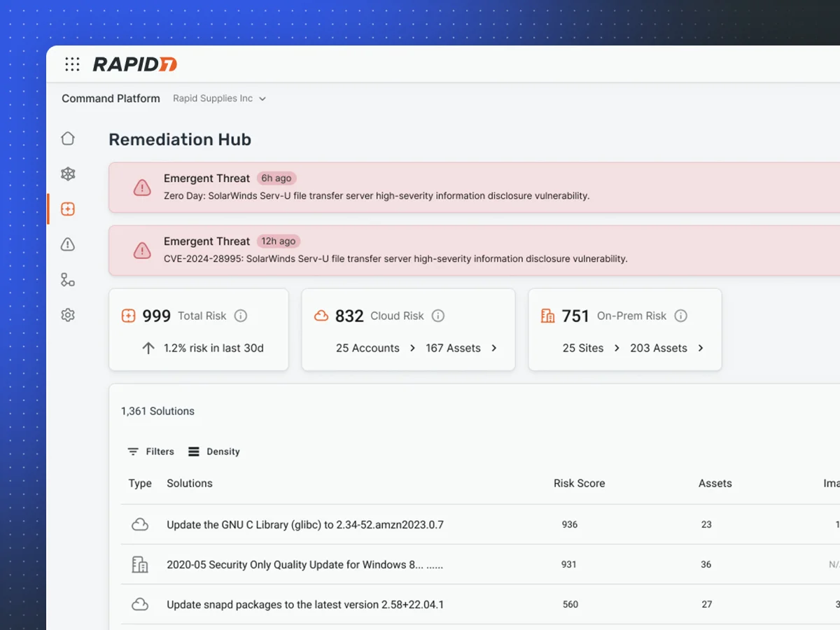Expand the Rapid Supplies Inc dropdown
This screenshot has height=630, width=840.
pyautogui.click(x=219, y=99)
